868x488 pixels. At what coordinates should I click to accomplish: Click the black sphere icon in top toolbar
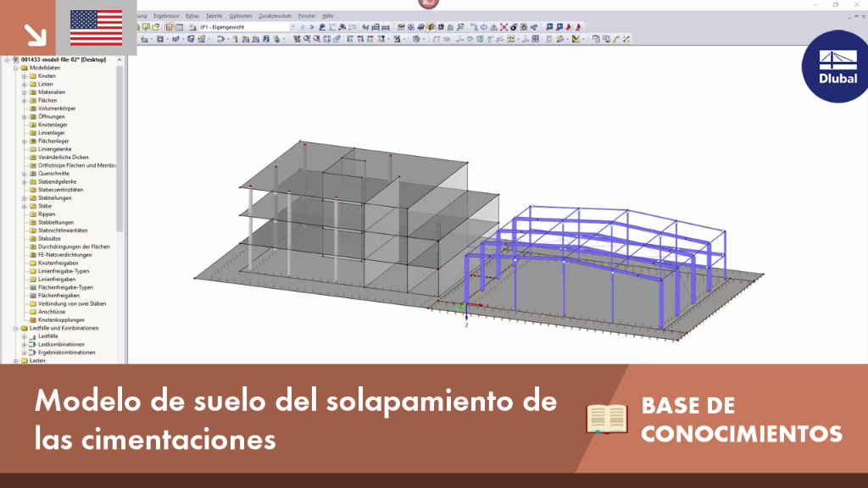[514, 26]
